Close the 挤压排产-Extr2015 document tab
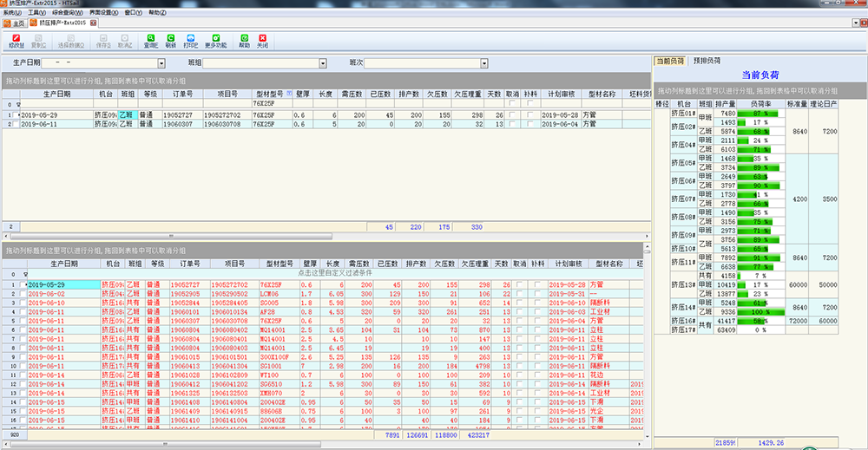 tap(92, 23)
